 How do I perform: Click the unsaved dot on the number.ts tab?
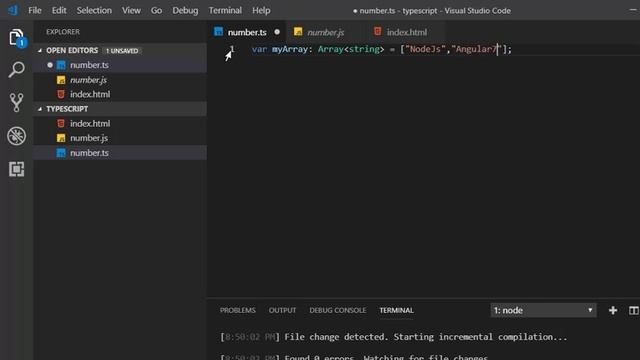point(277,32)
